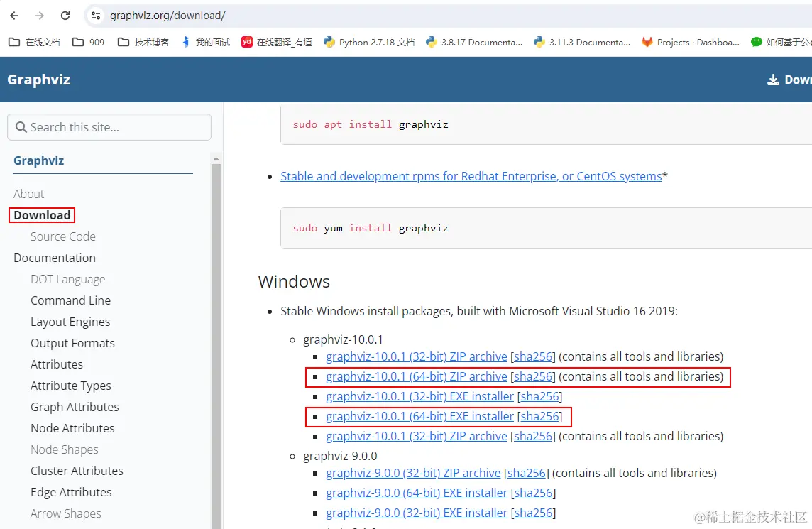Click the Search this site field
The image size is (812, 529).
109,127
